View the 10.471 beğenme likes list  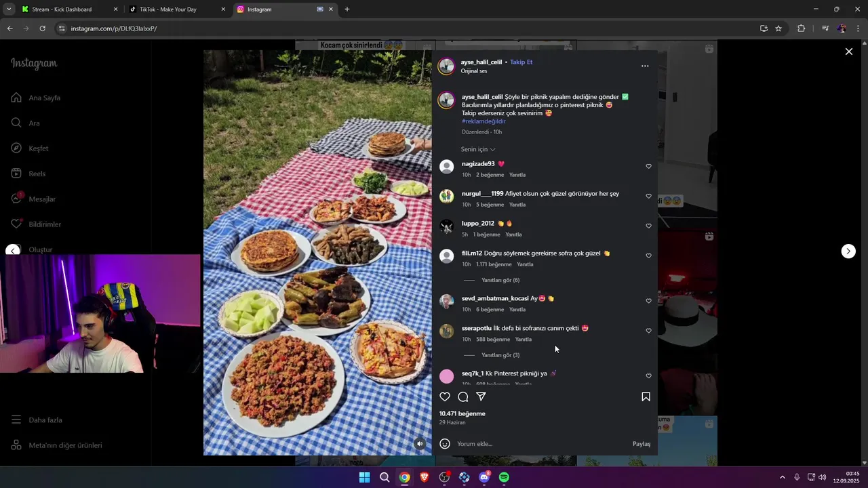pyautogui.click(x=462, y=413)
